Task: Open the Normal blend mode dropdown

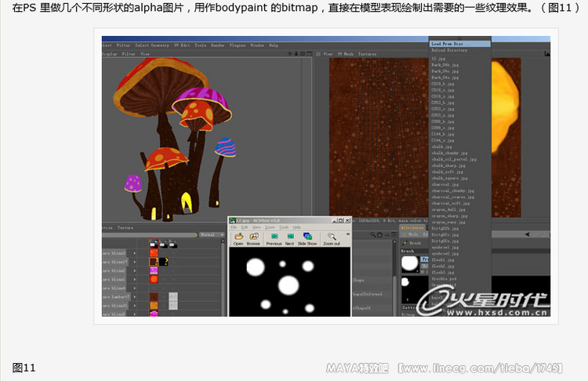Action: point(211,234)
